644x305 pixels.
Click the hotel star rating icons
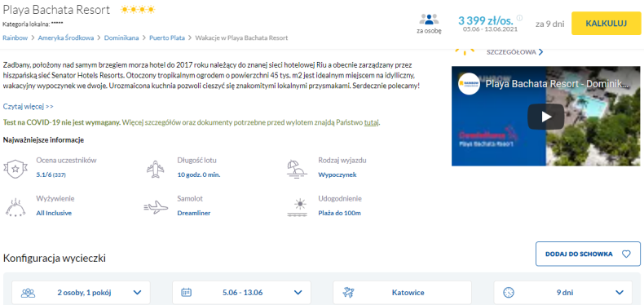[x=138, y=10]
